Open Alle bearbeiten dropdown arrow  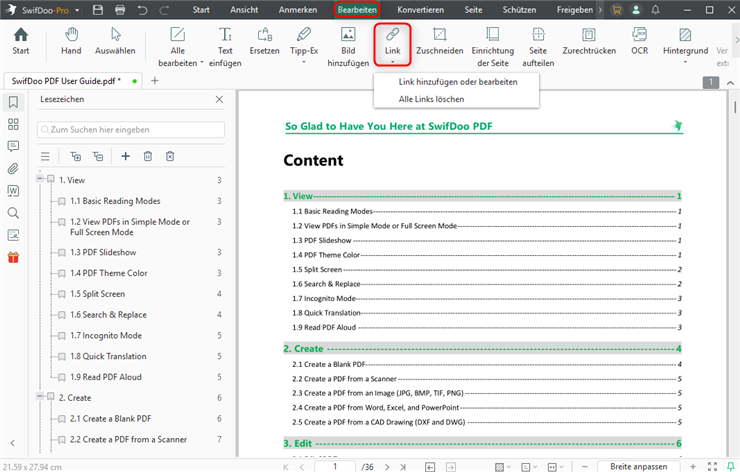click(202, 63)
